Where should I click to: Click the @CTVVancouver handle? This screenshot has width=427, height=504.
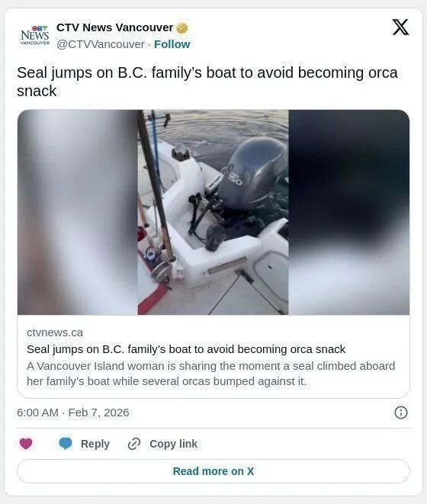point(101,44)
